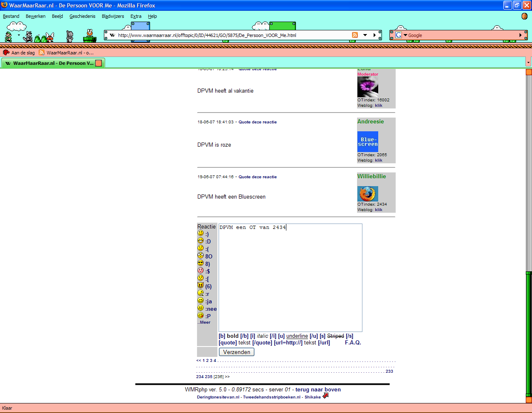Open the WaarMaarRaar.nl feed bookmark

click(66, 53)
